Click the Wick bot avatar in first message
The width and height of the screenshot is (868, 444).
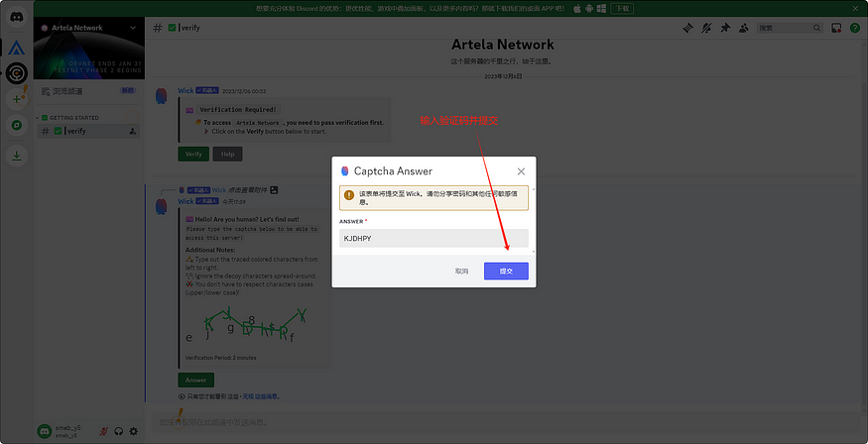[x=161, y=96]
